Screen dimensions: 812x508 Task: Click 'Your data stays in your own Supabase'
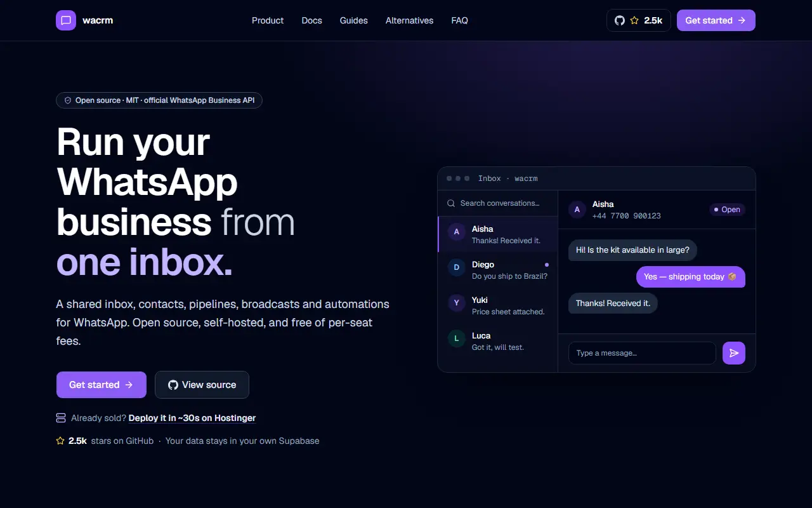(242, 441)
